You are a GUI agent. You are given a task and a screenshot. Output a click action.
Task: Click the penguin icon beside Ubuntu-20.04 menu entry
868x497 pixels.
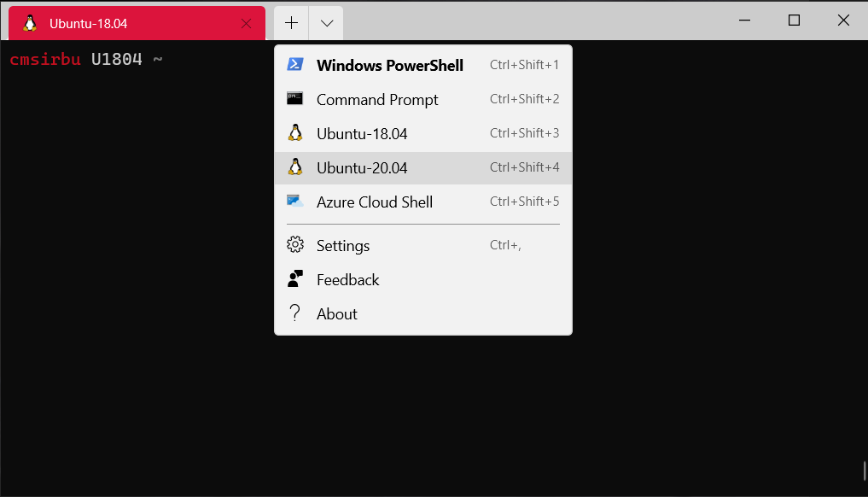pos(295,167)
